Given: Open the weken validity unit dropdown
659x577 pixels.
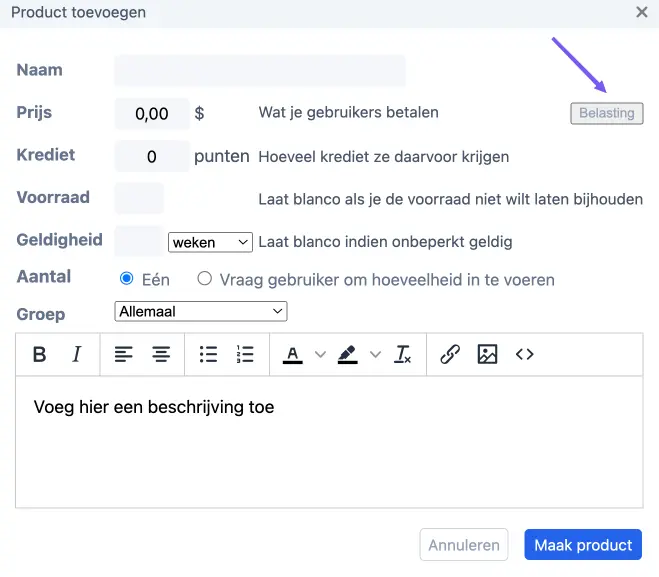Looking at the screenshot, I should pyautogui.click(x=210, y=242).
